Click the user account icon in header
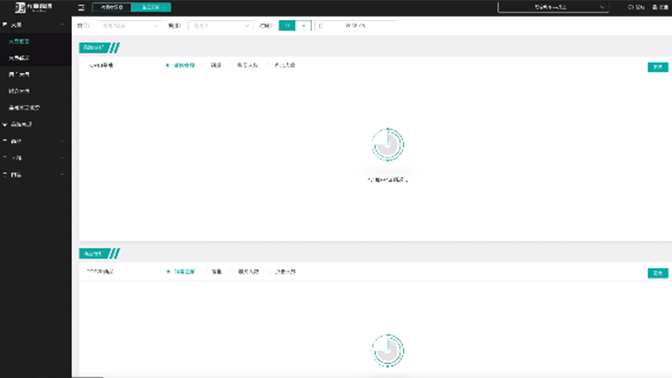Screen dimensions: 672x378 (x=655, y=7)
